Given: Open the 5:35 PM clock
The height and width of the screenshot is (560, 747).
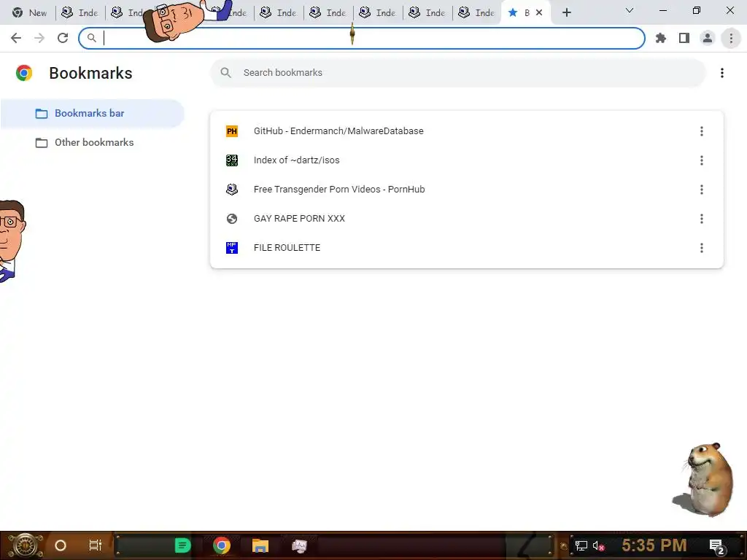Looking at the screenshot, I should 654,545.
